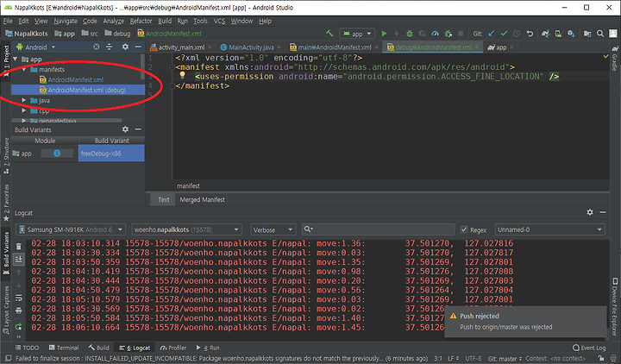Click the Clear logcat trash icon

pos(19,247)
